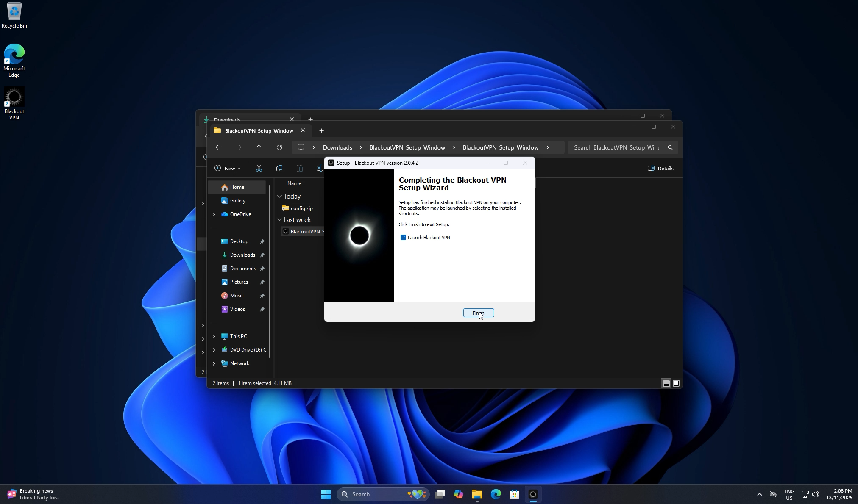Open the Blackout VPN eclipse icon on taskbar
The image size is (858, 504).
click(532, 494)
